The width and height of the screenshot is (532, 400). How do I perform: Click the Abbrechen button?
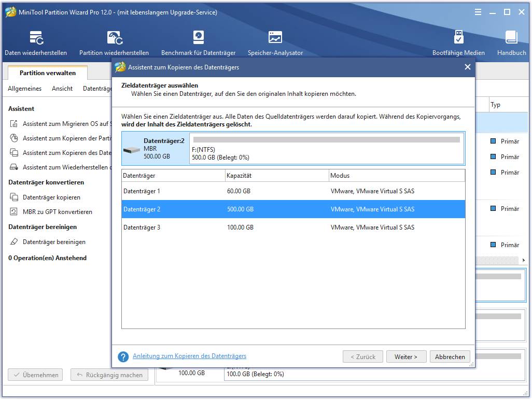[x=450, y=356]
